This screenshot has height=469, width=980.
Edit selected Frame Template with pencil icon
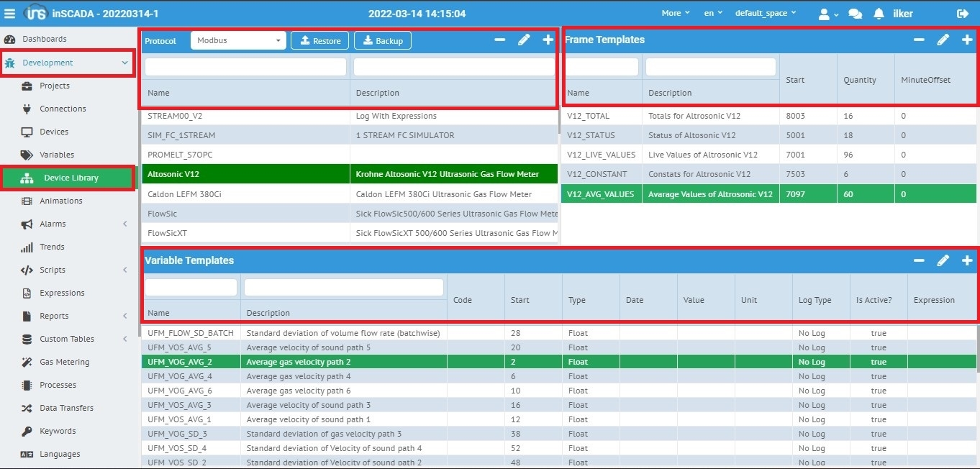(943, 40)
